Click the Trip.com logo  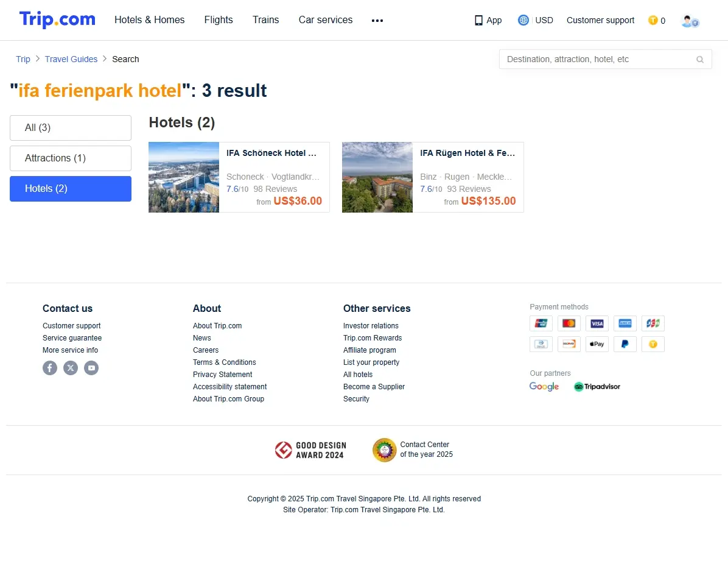pyautogui.click(x=57, y=19)
